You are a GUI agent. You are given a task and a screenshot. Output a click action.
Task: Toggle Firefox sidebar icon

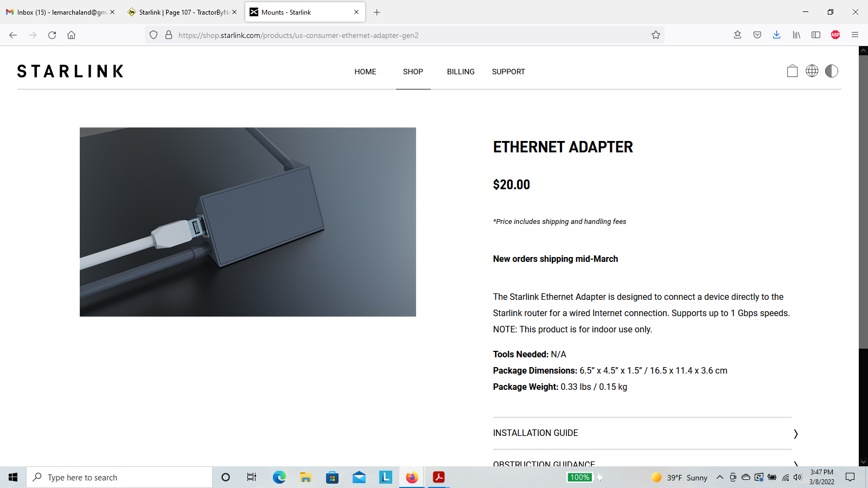[816, 35]
